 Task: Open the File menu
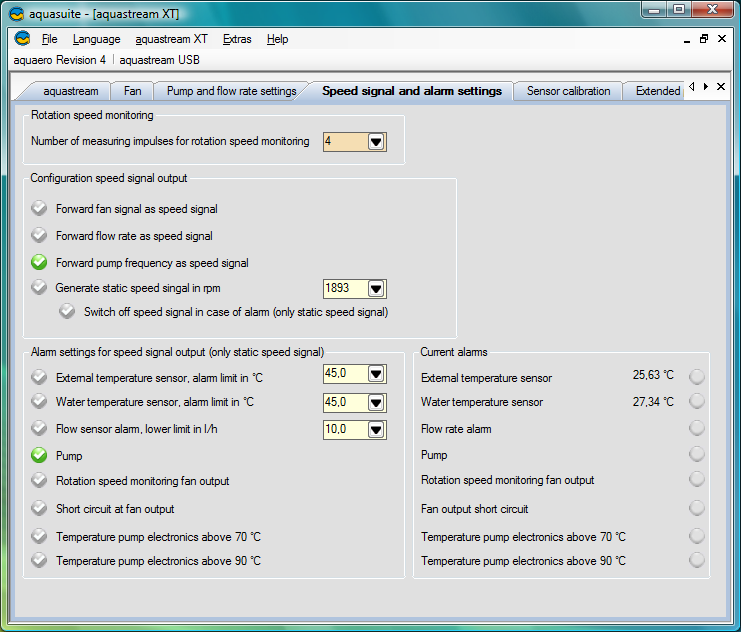49,39
